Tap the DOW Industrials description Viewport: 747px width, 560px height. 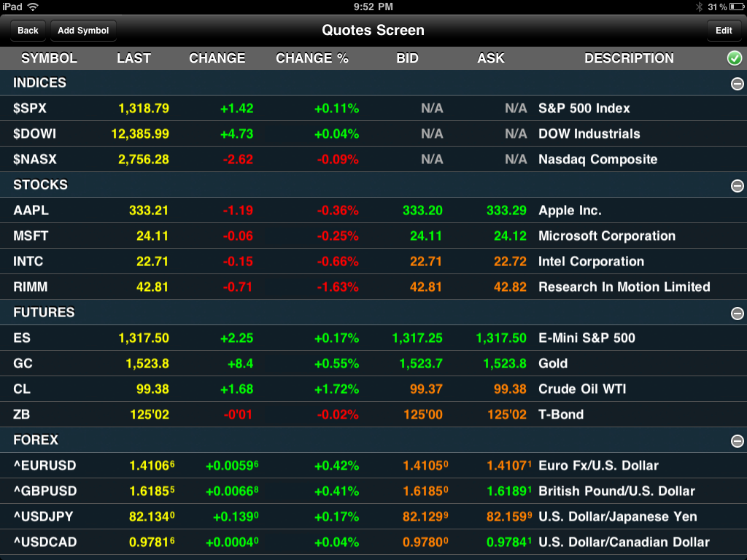(589, 134)
